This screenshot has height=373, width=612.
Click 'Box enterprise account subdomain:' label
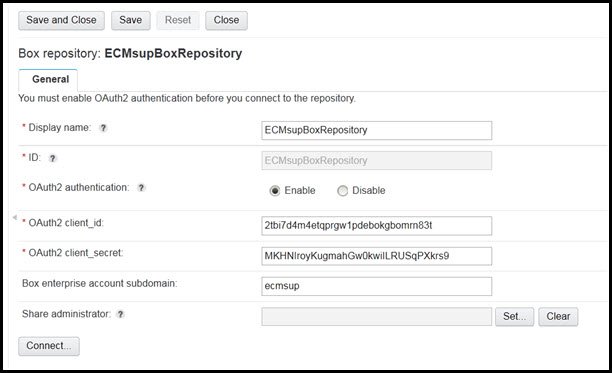click(x=100, y=284)
